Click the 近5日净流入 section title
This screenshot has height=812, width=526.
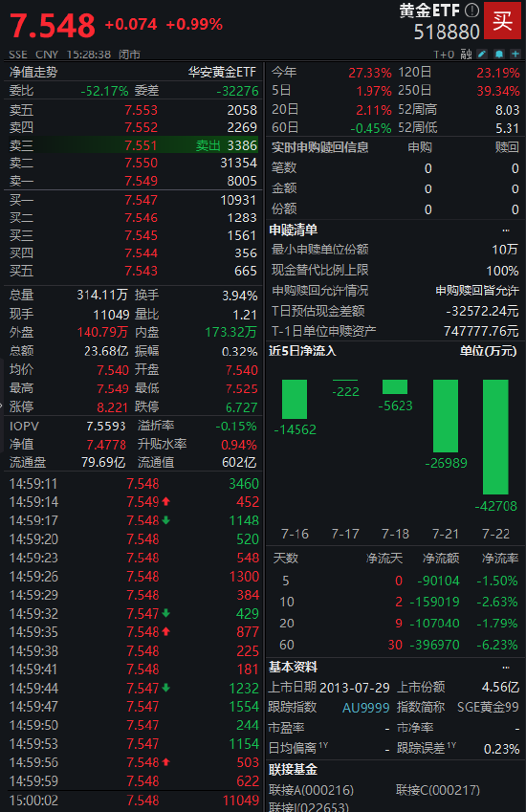(302, 351)
